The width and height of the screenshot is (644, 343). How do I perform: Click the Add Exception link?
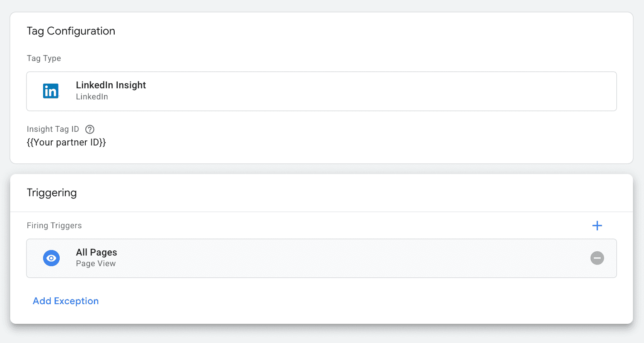coord(65,301)
